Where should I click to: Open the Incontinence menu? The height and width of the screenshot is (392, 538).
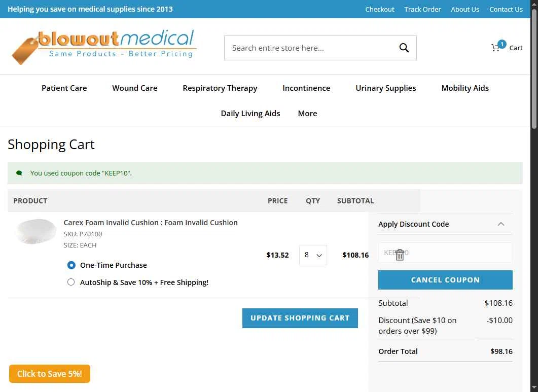[x=306, y=88]
